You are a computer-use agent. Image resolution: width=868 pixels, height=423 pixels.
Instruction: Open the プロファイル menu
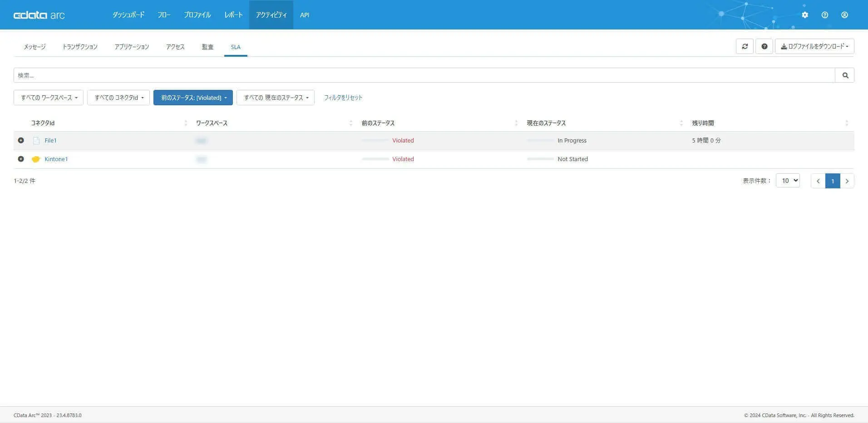197,15
